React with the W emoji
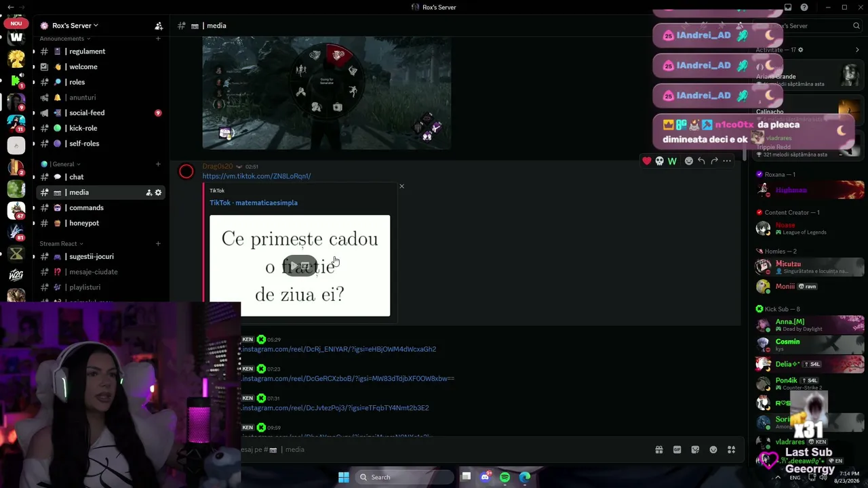868x488 pixels. 672,161
